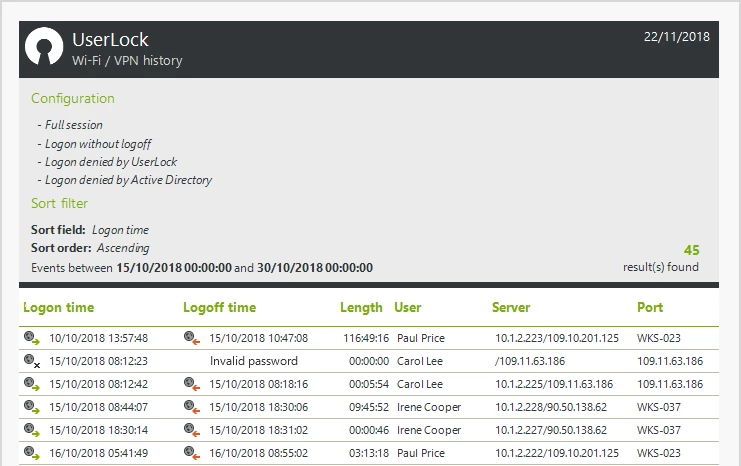Click logon icon for 10/10/2018 13:57:48 row
The height and width of the screenshot is (466, 741).
click(32, 339)
